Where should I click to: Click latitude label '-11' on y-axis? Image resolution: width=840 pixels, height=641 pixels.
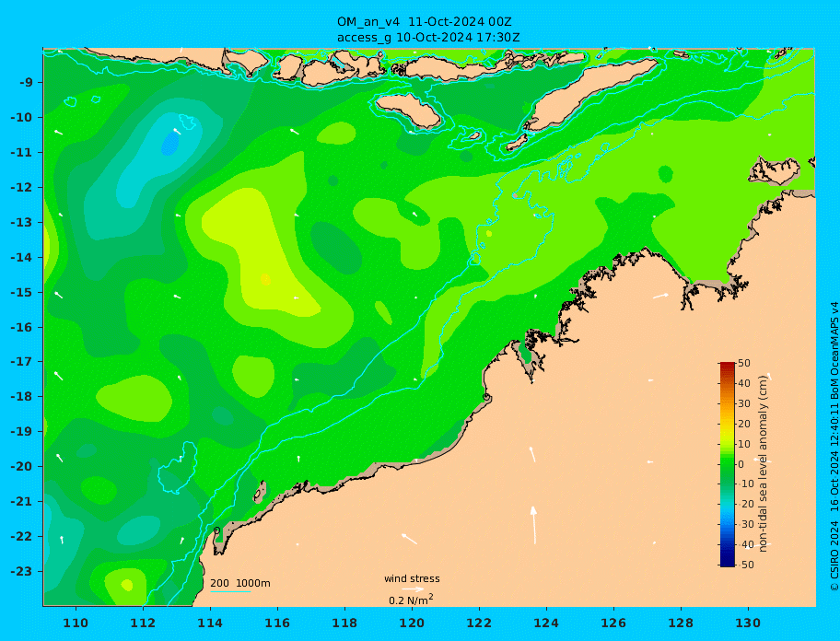pos(21,153)
